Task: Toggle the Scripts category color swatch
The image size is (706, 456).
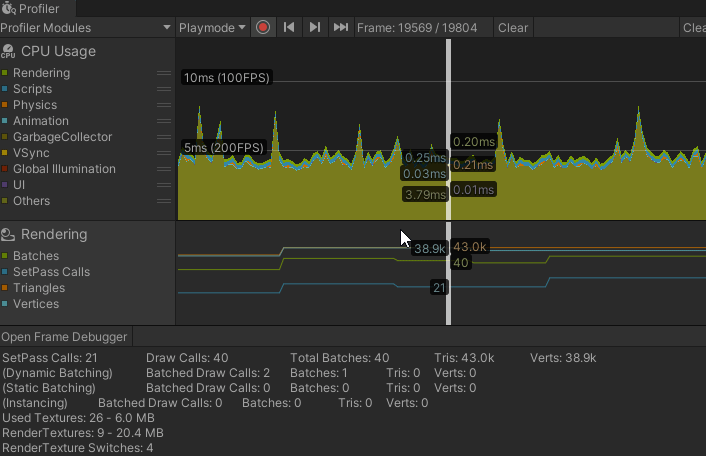Action: [5, 89]
